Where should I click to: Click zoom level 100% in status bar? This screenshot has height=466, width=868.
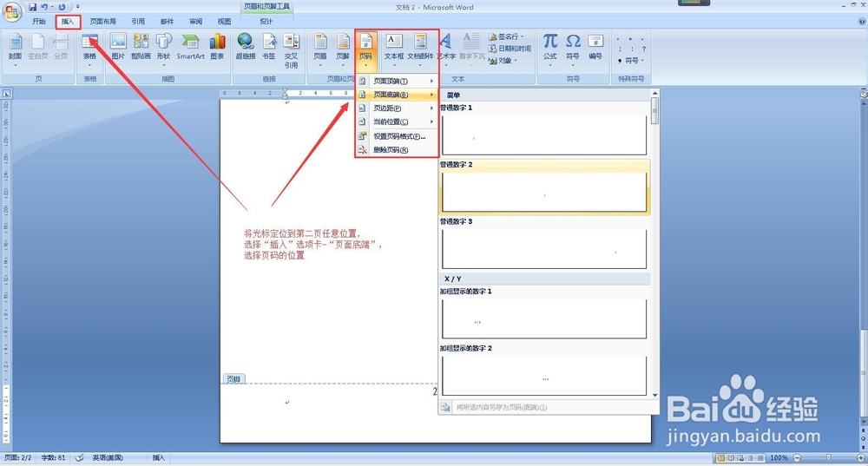[779, 457]
